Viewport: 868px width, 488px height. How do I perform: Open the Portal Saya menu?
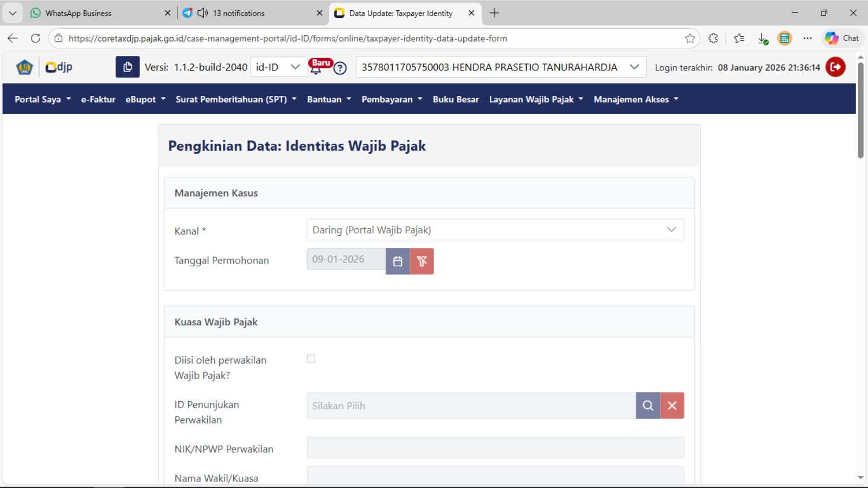pos(42,99)
